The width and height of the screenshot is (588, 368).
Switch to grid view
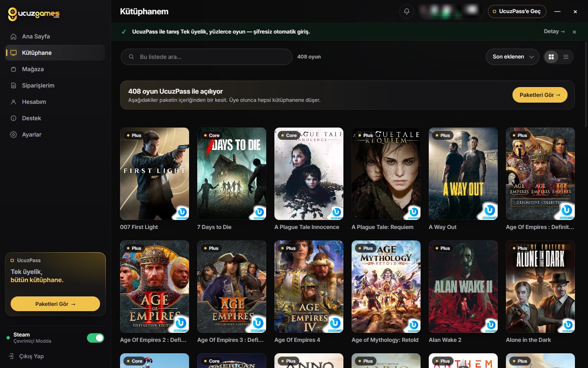(551, 57)
